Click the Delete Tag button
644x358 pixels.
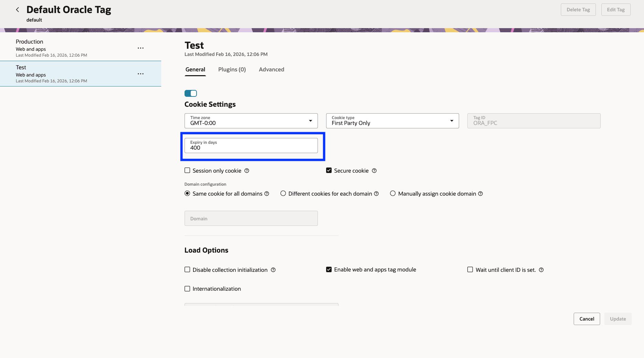pos(578,10)
